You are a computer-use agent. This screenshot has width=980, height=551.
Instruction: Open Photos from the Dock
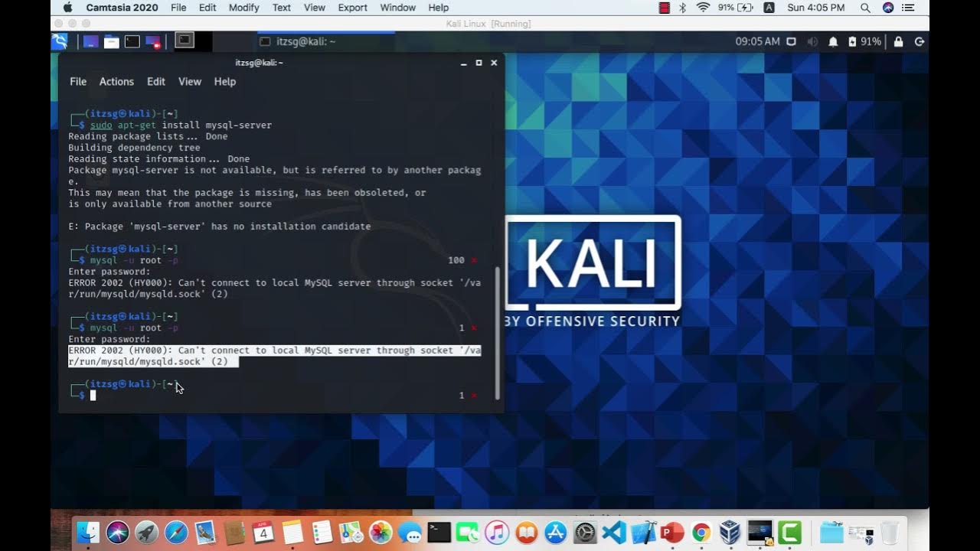381,532
